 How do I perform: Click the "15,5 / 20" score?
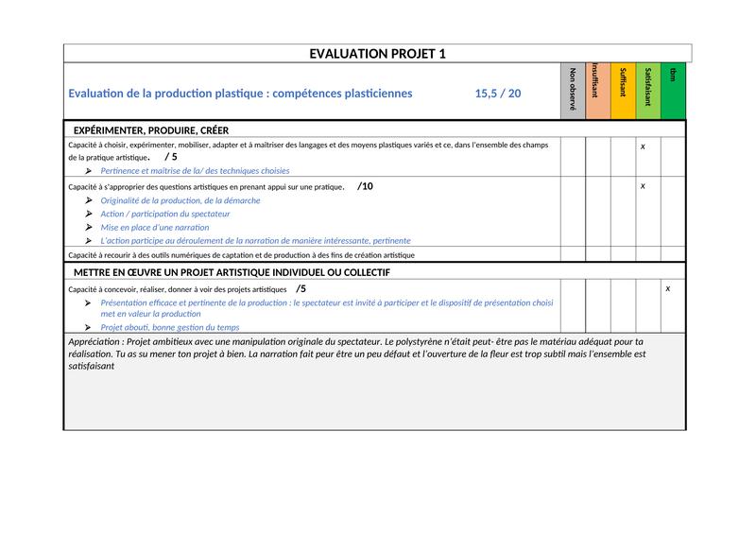(497, 94)
